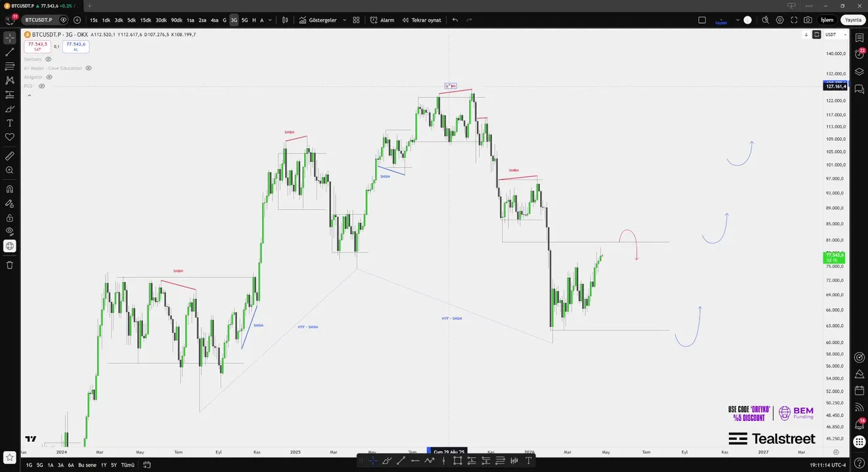The image size is (868, 472).
Task: Click the Göstergeler indicators button
Action: 319,20
